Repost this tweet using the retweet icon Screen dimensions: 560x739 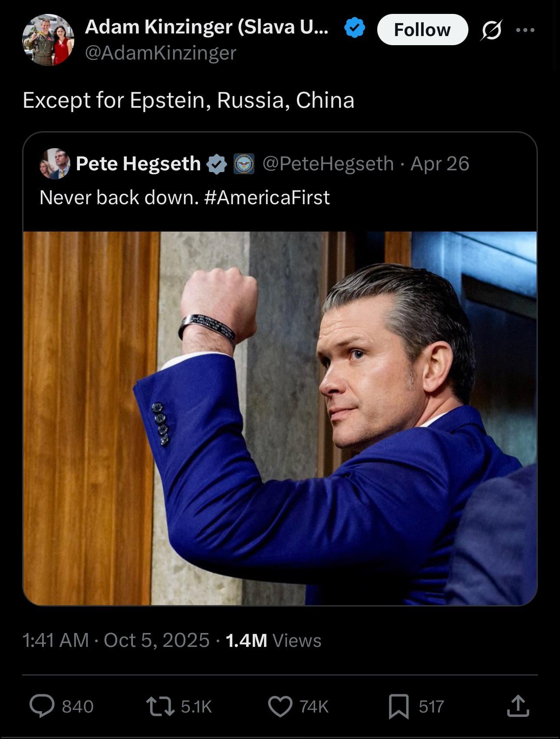coord(160,706)
